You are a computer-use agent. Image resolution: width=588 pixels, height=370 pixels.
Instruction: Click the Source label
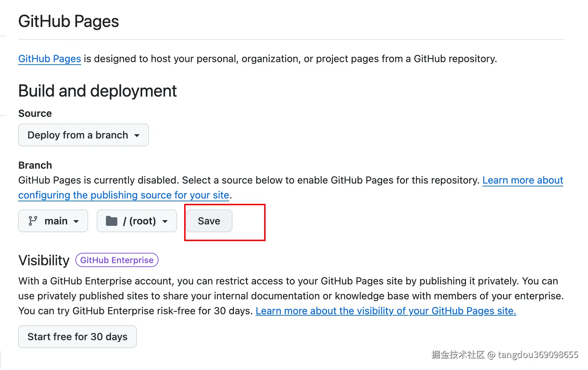tap(35, 114)
